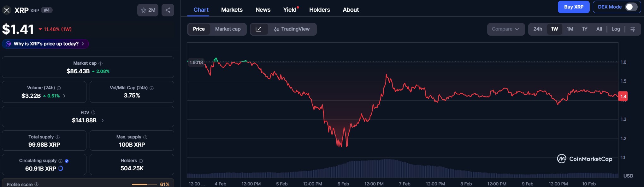Viewport: 644px width, 187px height.
Task: Enable Log scale on chart
Action: 616,29
